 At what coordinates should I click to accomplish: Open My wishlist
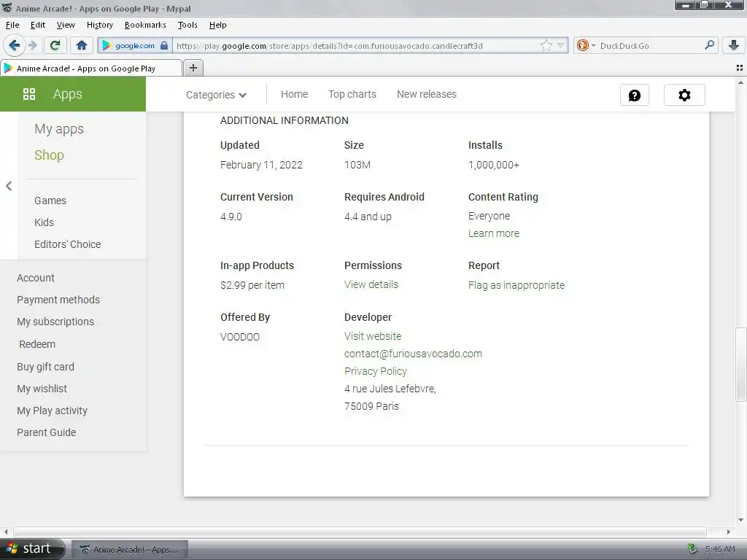click(x=42, y=389)
